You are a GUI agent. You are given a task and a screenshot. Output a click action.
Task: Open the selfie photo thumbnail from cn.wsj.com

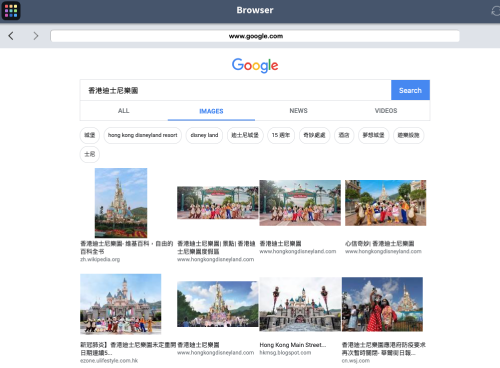point(382,304)
